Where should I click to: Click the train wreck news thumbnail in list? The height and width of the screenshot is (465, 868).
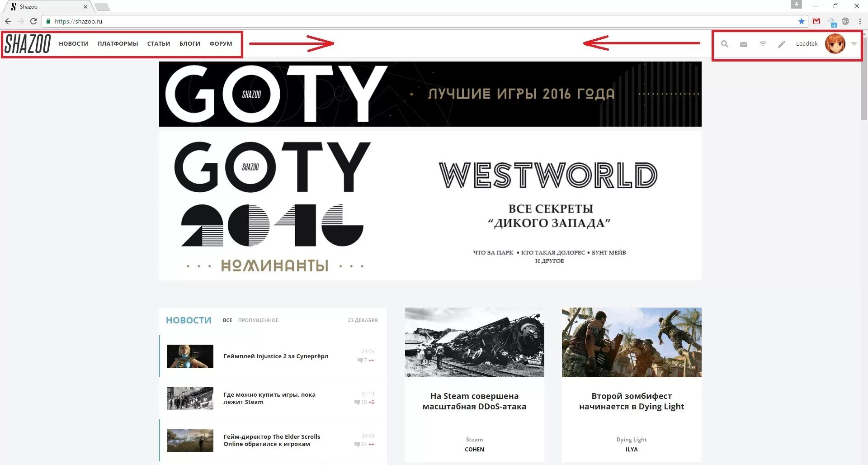[190, 398]
